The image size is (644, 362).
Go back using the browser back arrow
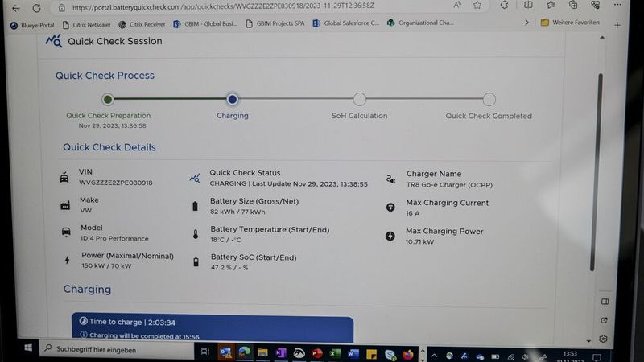15,8
